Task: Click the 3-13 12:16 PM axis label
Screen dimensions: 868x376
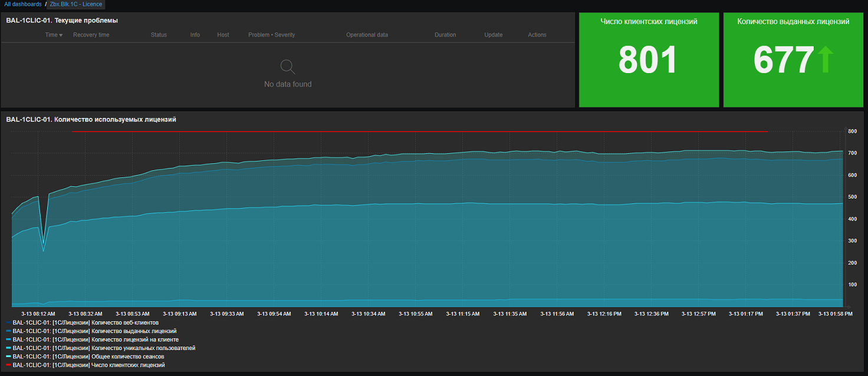Action: (x=604, y=314)
